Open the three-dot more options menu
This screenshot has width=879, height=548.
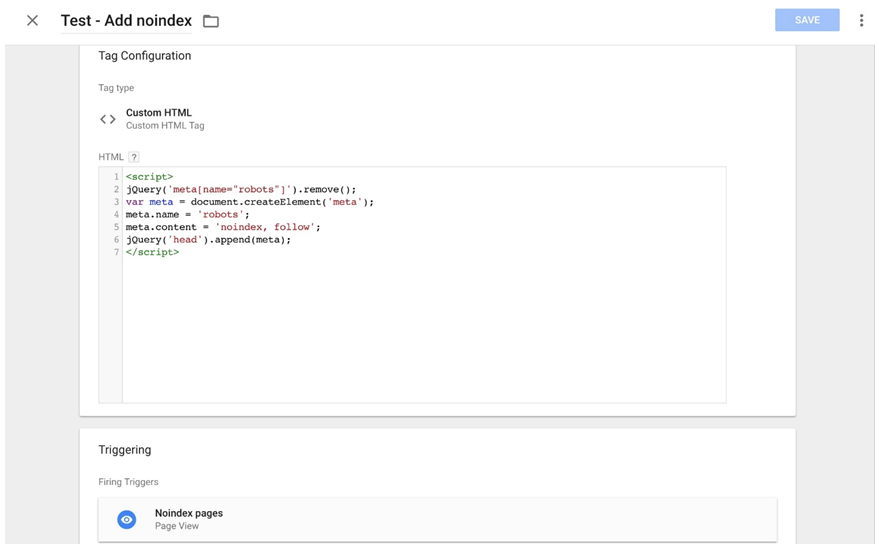click(x=861, y=21)
